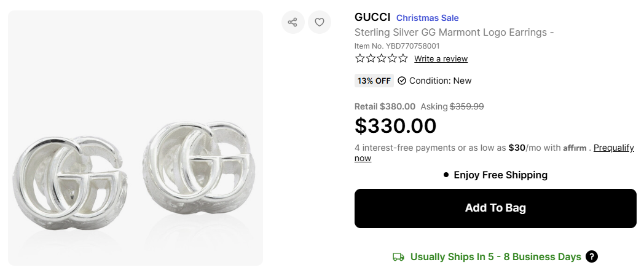
Task: Click the Usually Ships In 5 - 8 Business Days text
Action: [x=495, y=257]
